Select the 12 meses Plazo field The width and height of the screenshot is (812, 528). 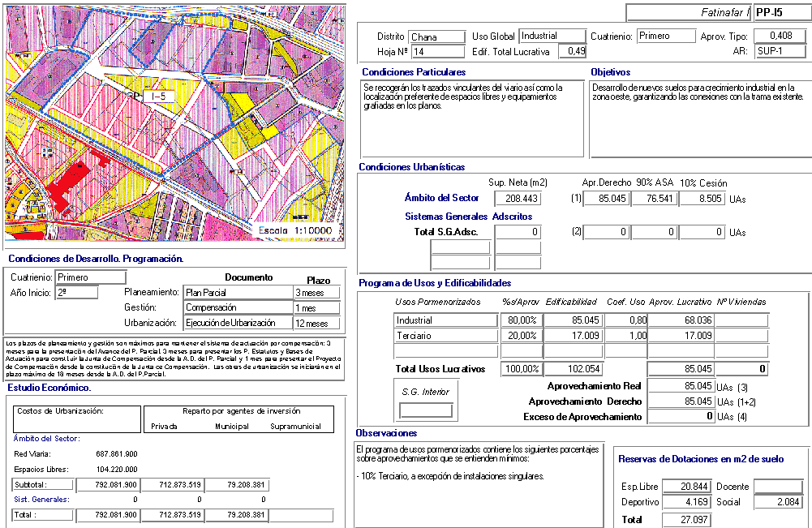coord(316,324)
